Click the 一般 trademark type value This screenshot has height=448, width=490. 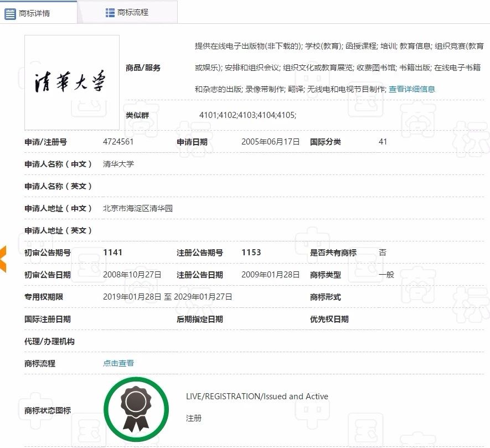coord(386,275)
